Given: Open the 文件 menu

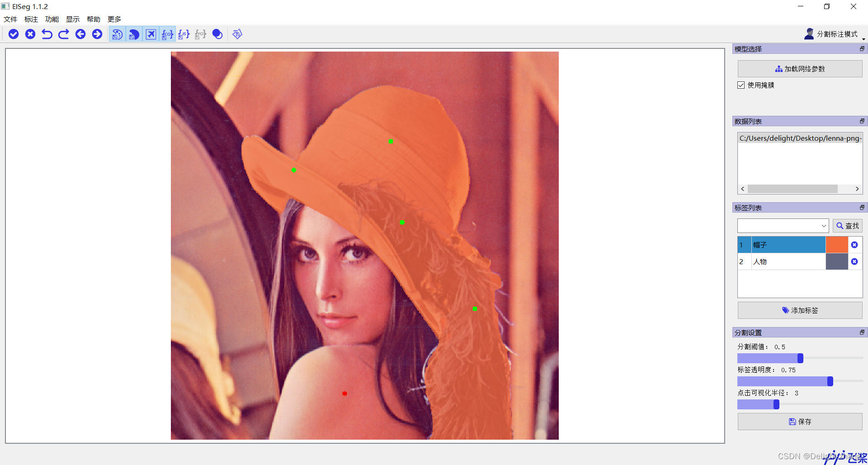Looking at the screenshot, I should 10,19.
